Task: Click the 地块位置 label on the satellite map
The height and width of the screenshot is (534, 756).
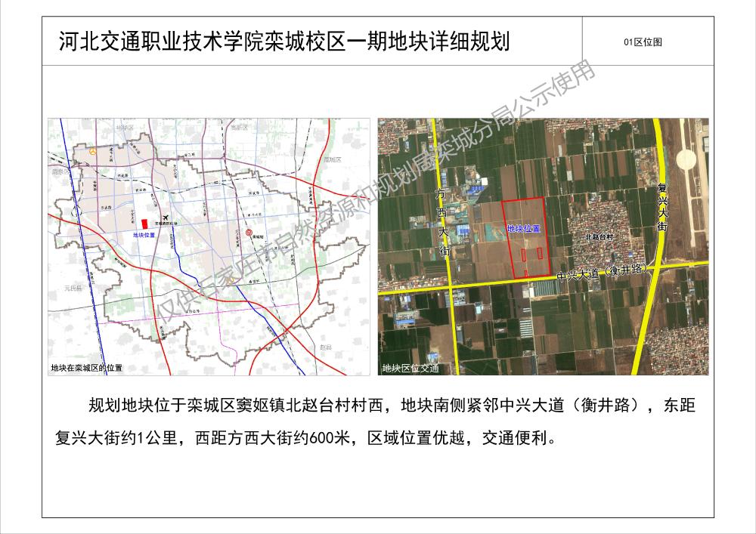Action: [x=524, y=228]
